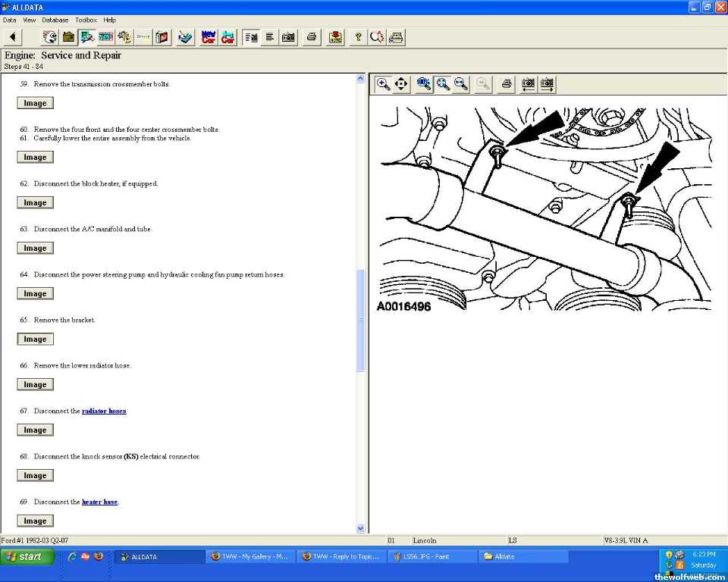Image resolution: width=728 pixels, height=582 pixels.
Task: Click Image button under step 59
Action: pos(35,103)
